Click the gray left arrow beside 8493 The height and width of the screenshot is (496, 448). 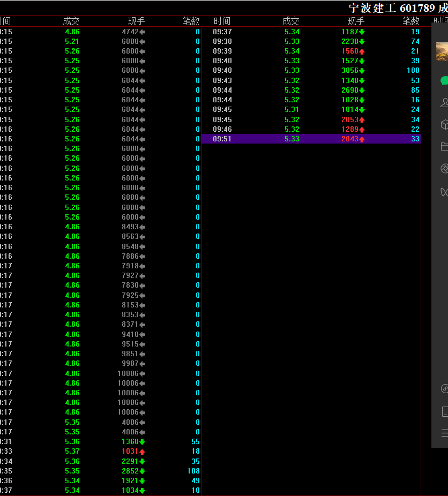point(143,227)
